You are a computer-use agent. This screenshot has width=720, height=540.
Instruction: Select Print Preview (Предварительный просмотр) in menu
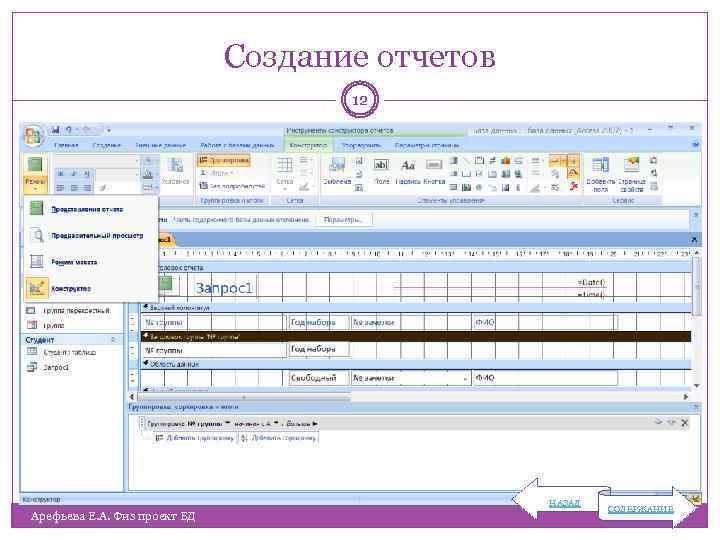coord(91,236)
